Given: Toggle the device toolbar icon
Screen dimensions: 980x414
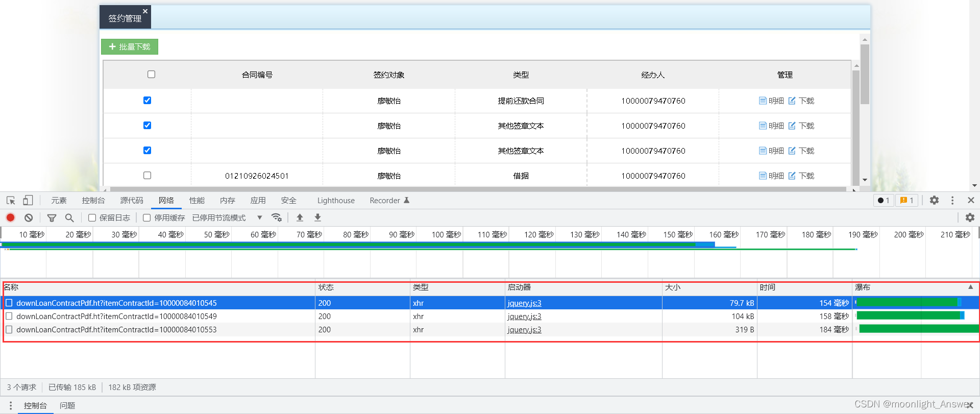Looking at the screenshot, I should [28, 201].
